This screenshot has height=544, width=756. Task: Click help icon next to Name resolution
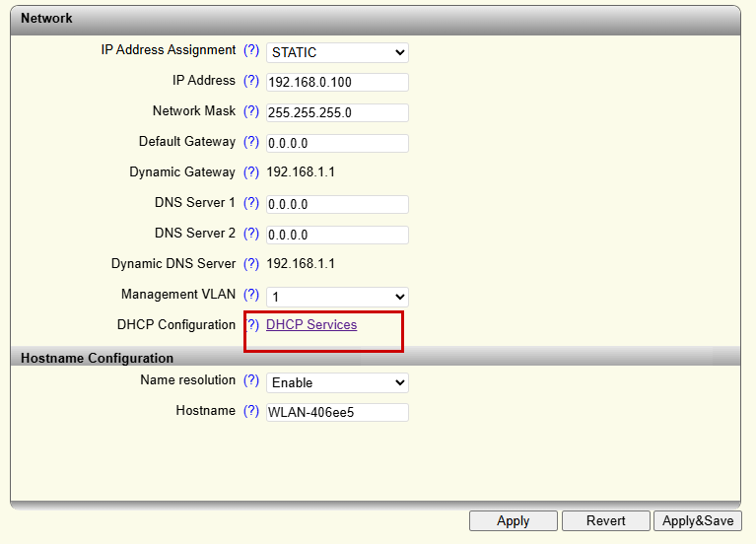[x=251, y=380]
